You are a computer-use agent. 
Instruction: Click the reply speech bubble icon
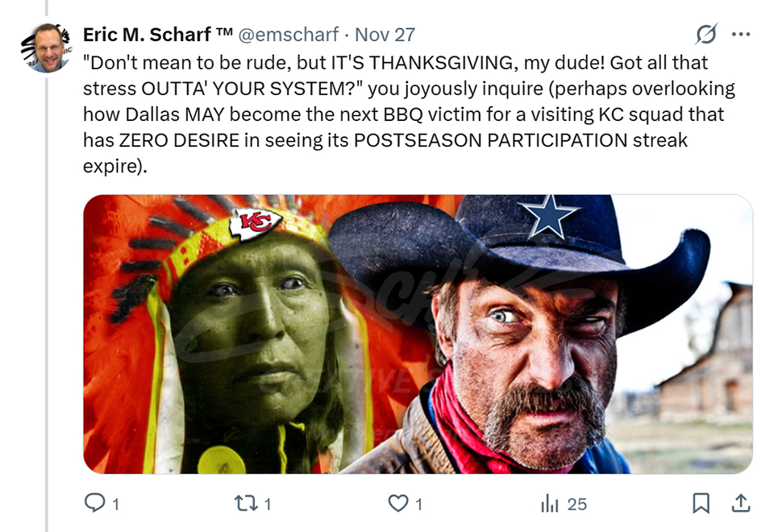click(x=94, y=504)
